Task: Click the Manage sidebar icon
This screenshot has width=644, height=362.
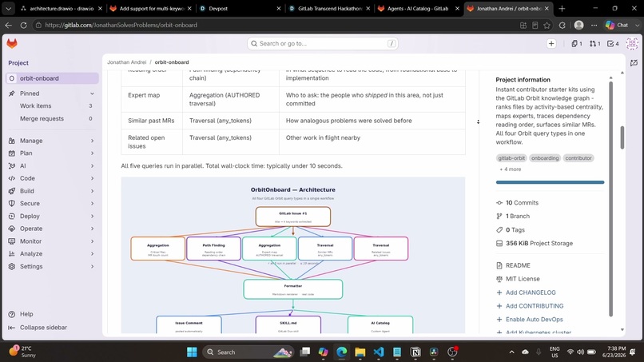Action: 12,141
